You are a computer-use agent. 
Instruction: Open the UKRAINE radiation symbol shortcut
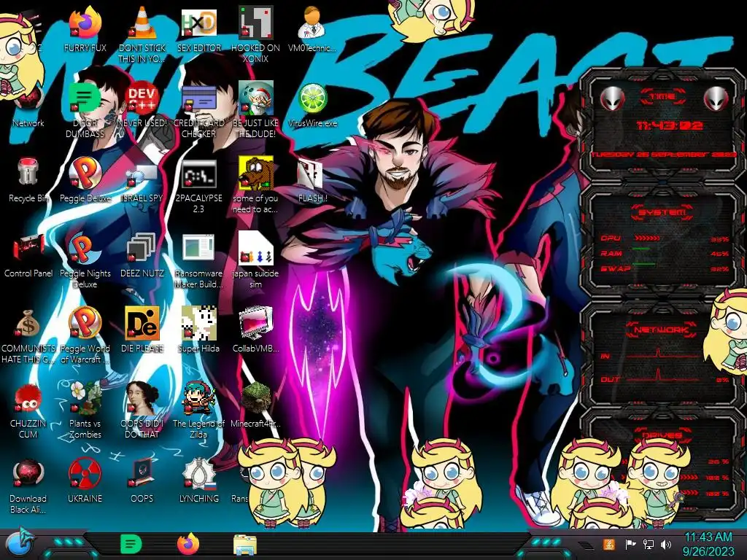coord(85,474)
